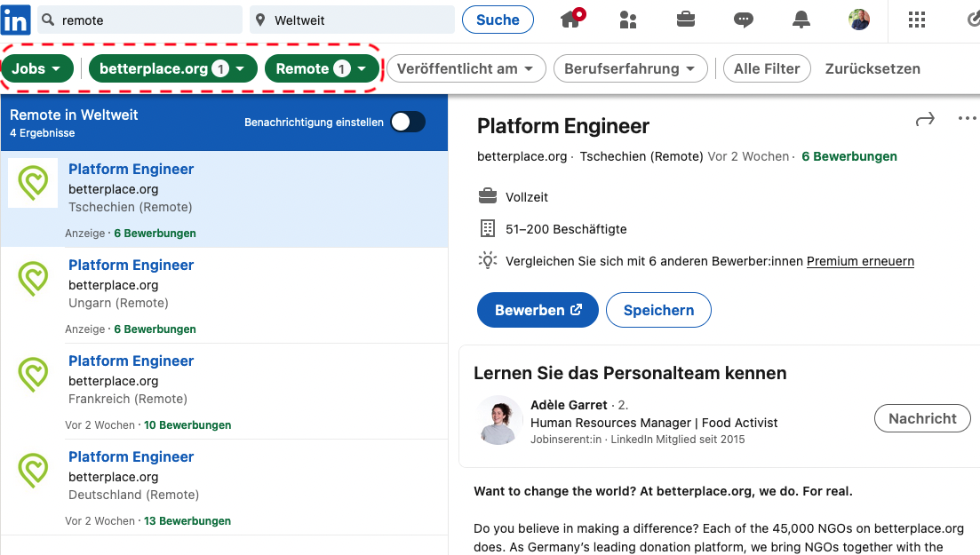Screen dimensions: 980x555
Task: Toggle Benachrichtigung einstellen switch
Action: (x=408, y=122)
